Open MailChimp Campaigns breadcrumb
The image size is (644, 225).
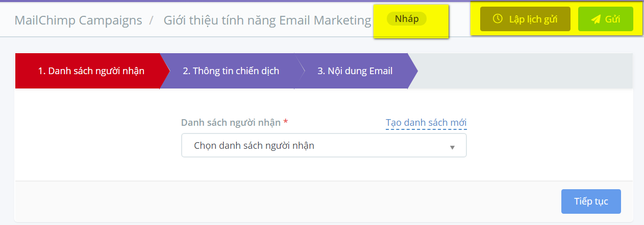point(79,20)
